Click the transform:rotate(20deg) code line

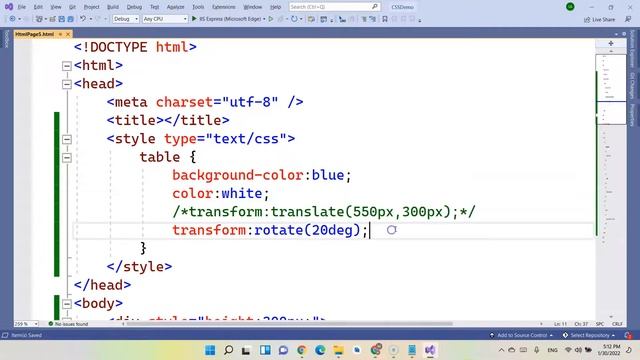(x=270, y=230)
